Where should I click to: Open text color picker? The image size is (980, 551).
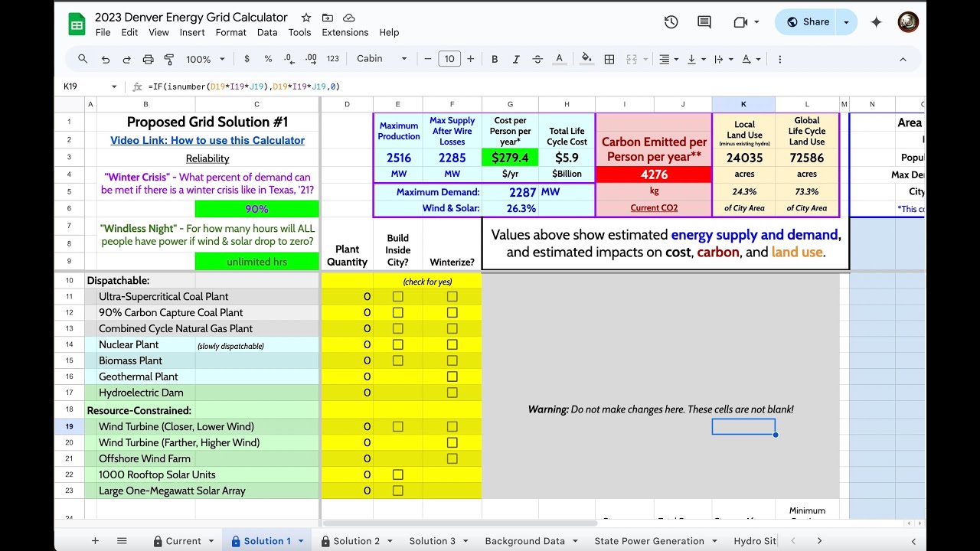559,59
